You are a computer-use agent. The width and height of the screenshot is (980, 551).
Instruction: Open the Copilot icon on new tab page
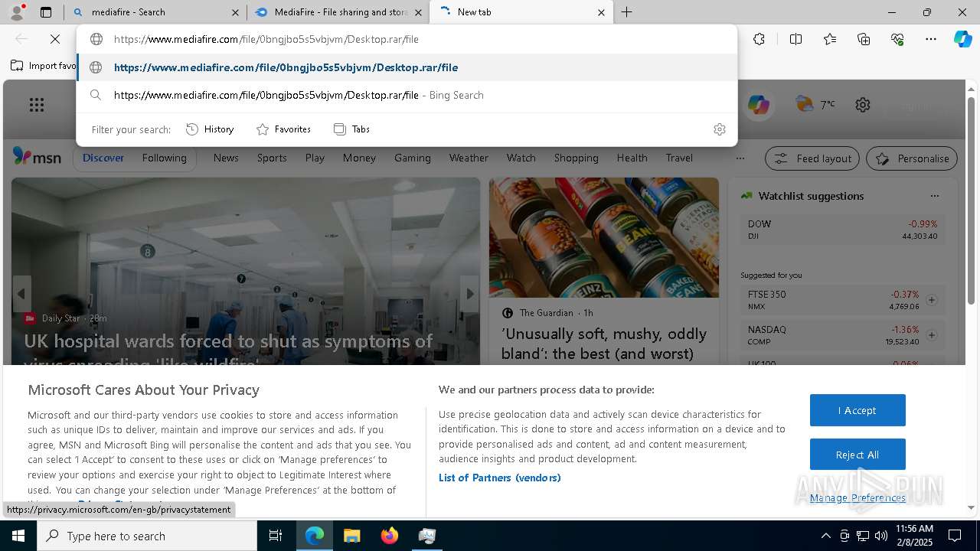click(759, 105)
